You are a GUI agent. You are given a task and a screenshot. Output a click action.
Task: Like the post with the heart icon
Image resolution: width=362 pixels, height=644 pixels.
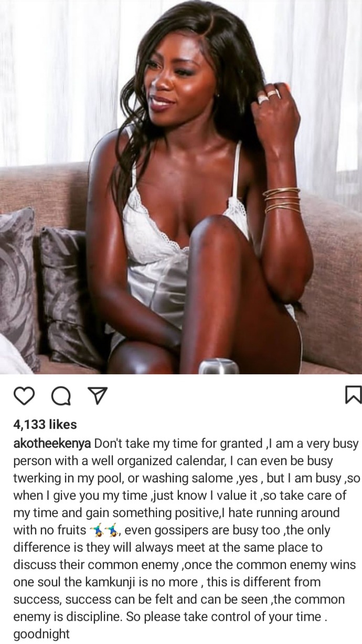(25, 396)
